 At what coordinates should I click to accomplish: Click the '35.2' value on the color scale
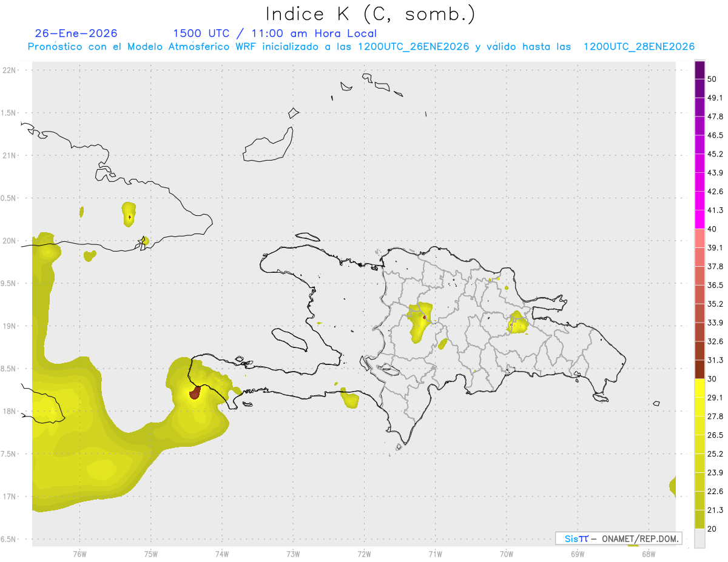point(715,304)
